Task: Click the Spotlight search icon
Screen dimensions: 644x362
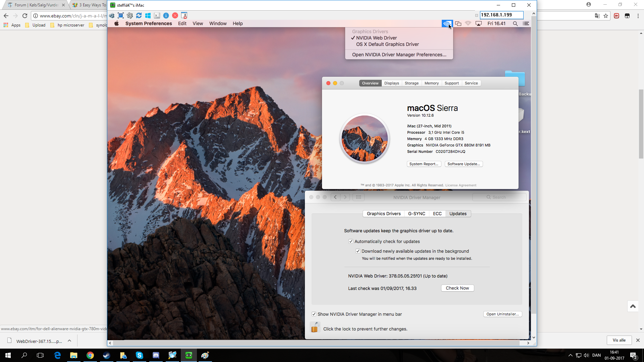Action: click(515, 23)
